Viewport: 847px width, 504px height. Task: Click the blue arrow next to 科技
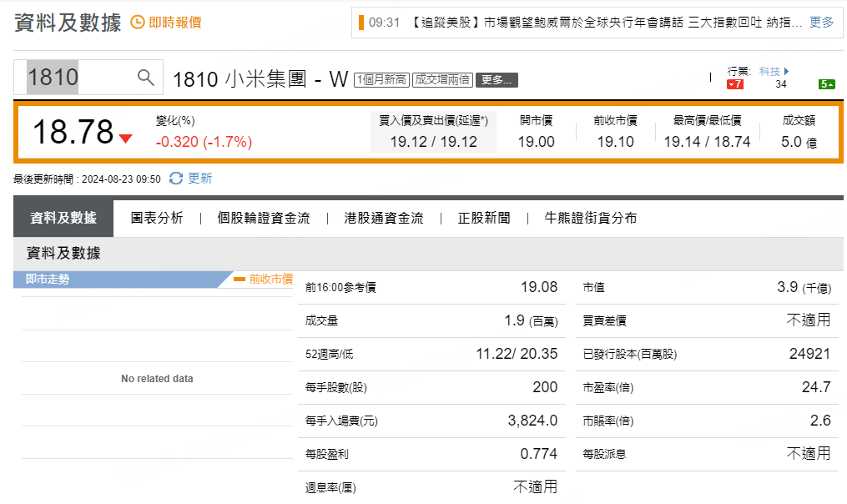tap(786, 71)
